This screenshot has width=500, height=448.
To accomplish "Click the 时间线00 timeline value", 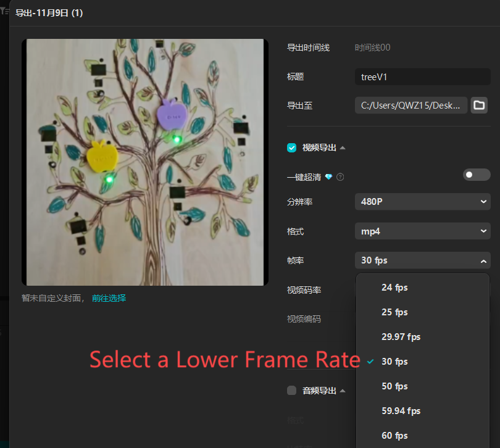I will tap(372, 48).
